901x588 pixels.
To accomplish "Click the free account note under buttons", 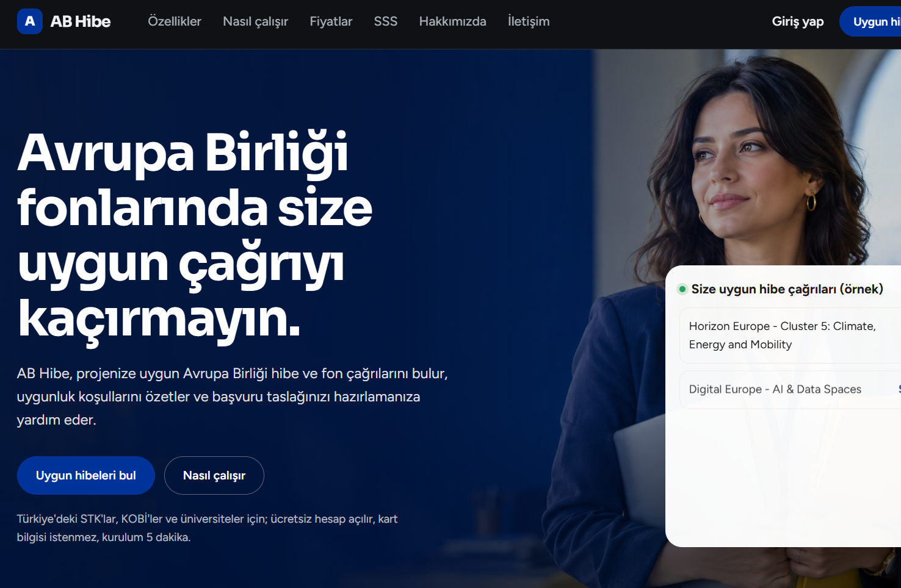I will coord(207,528).
